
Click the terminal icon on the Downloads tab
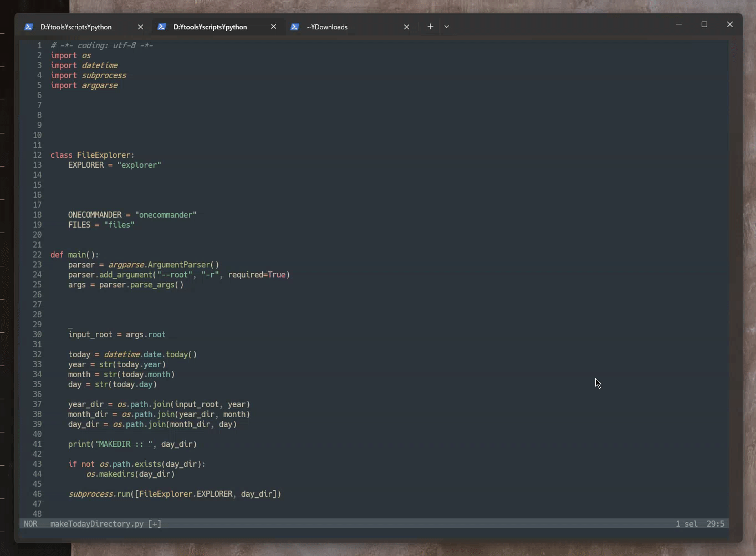pyautogui.click(x=295, y=27)
